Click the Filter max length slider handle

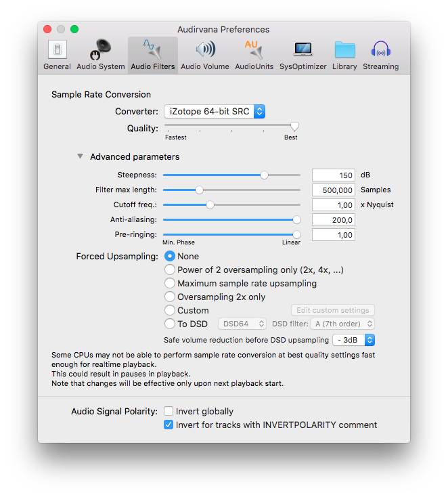pyautogui.click(x=199, y=190)
